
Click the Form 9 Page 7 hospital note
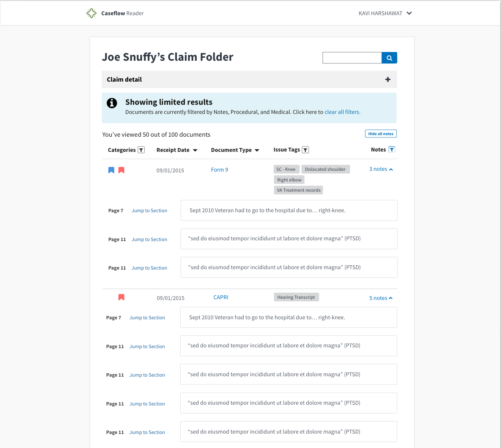point(289,210)
